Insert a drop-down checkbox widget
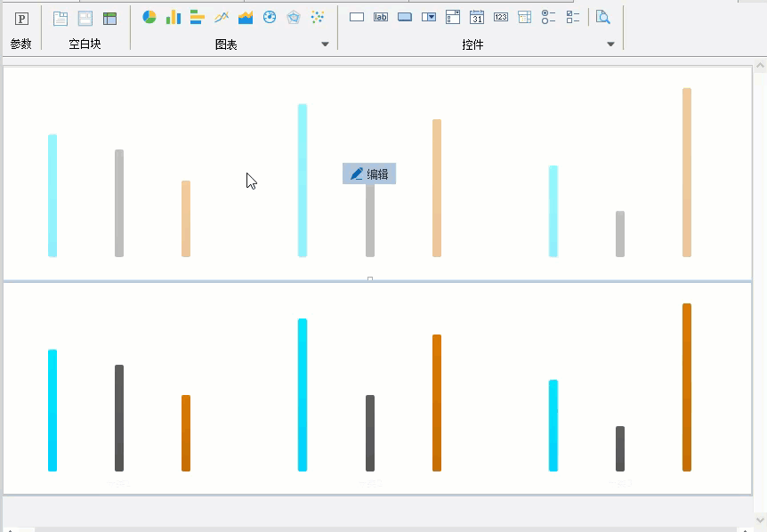Image resolution: width=767 pixels, height=532 pixels. tap(453, 17)
